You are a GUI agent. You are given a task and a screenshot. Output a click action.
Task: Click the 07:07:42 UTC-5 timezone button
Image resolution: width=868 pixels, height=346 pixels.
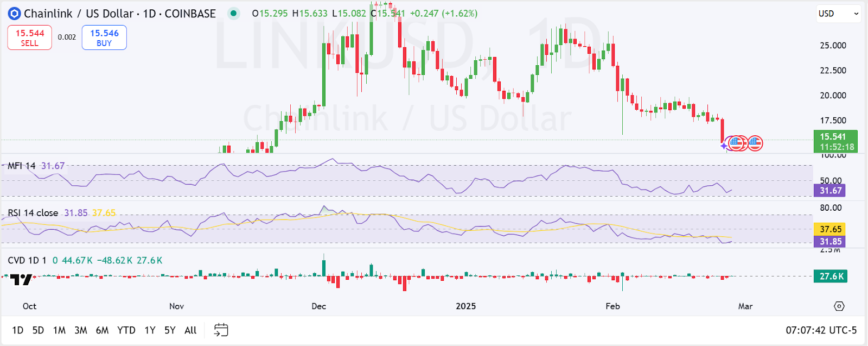click(x=821, y=330)
